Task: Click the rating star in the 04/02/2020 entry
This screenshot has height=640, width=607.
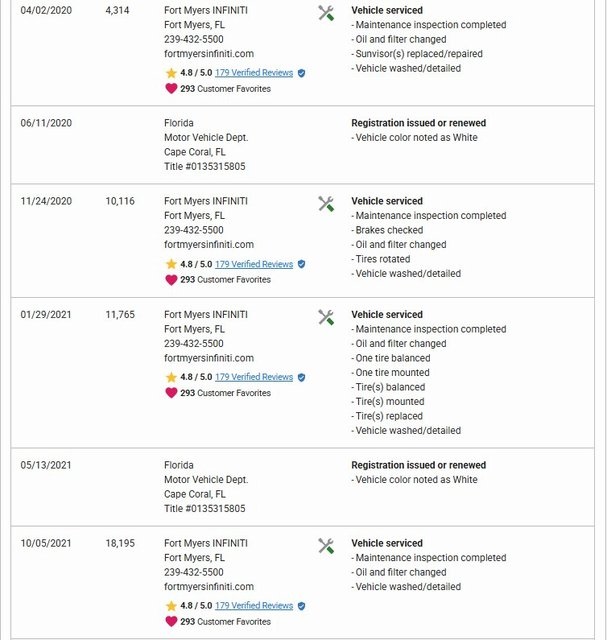Action: [x=171, y=73]
